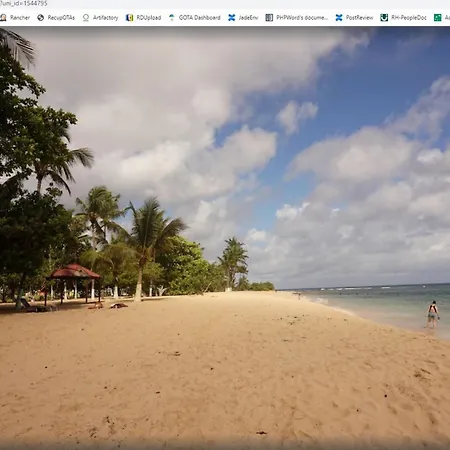
Task: Open PHPWord's documentation bookmark label
Action: coord(302,18)
